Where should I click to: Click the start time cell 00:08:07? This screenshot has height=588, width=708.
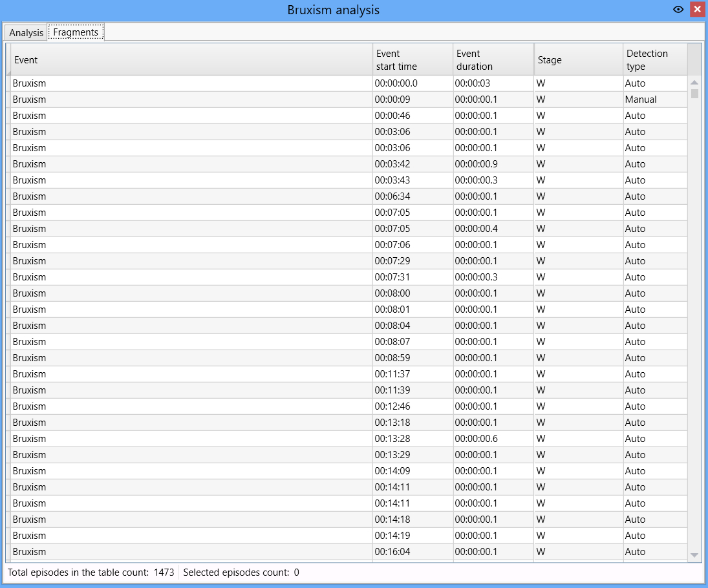click(x=413, y=342)
